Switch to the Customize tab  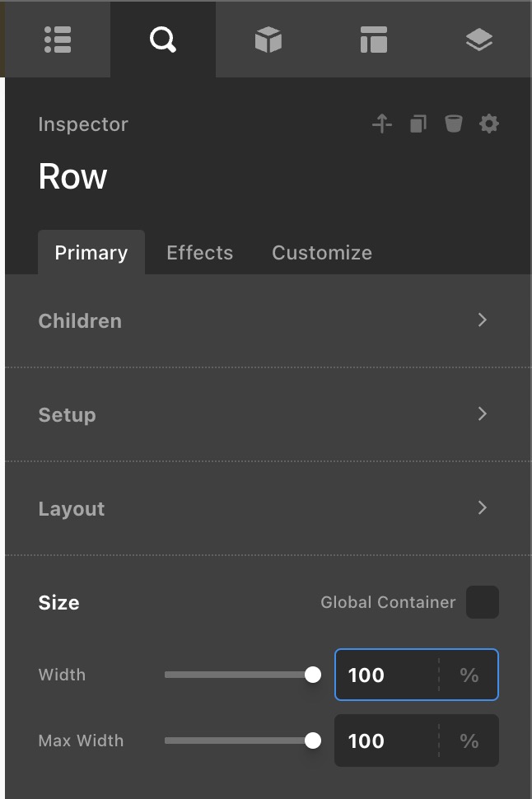[x=322, y=253]
